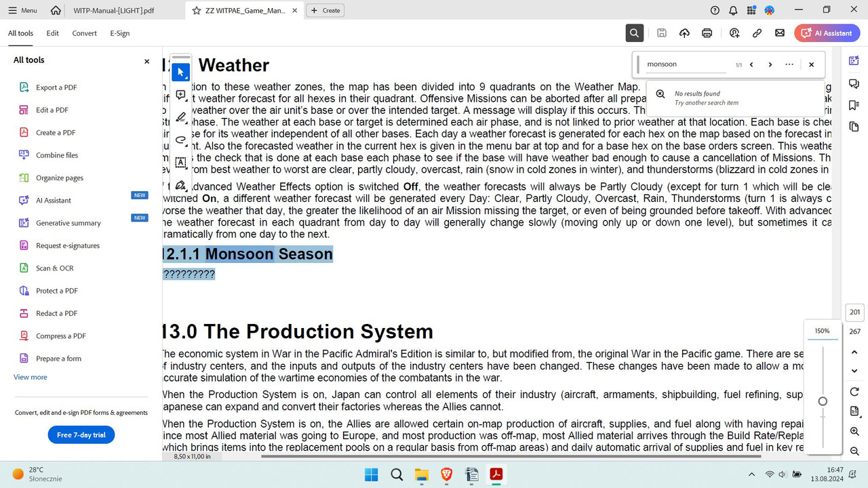868x488 pixels.
Task: Copy link with the link icon
Action: click(x=757, y=33)
